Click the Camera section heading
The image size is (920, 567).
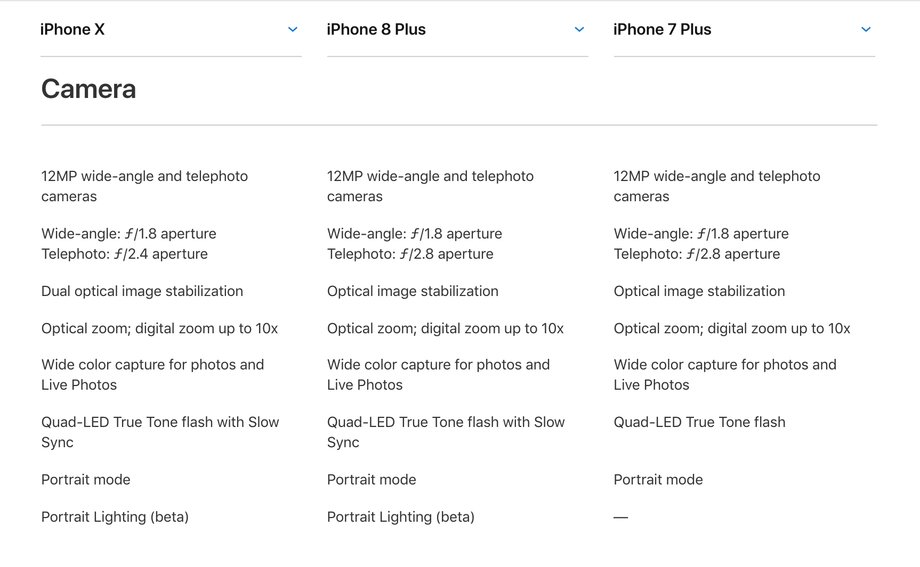89,89
